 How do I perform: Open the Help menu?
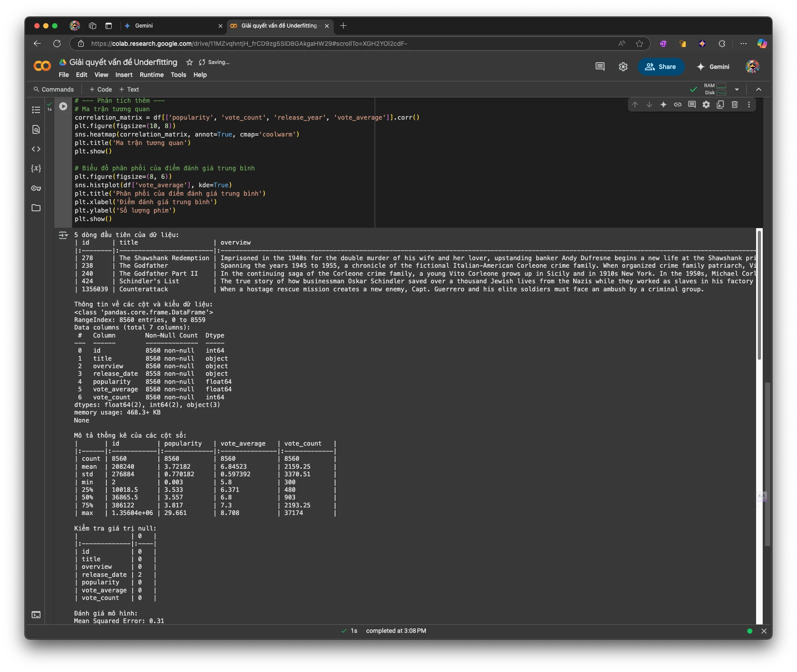(x=200, y=75)
